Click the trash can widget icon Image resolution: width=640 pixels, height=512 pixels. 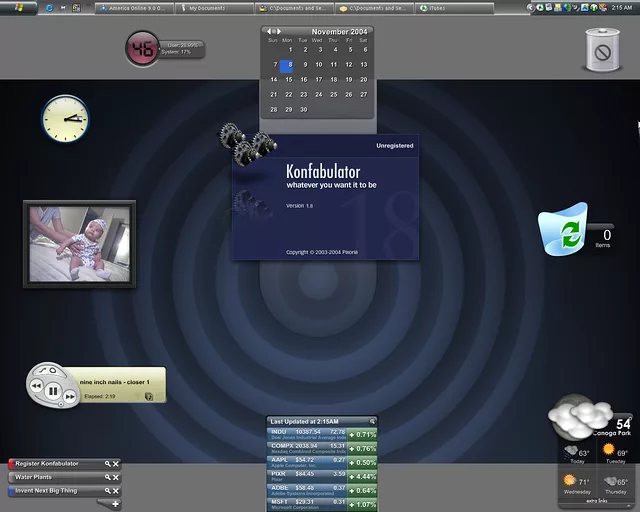tap(602, 50)
